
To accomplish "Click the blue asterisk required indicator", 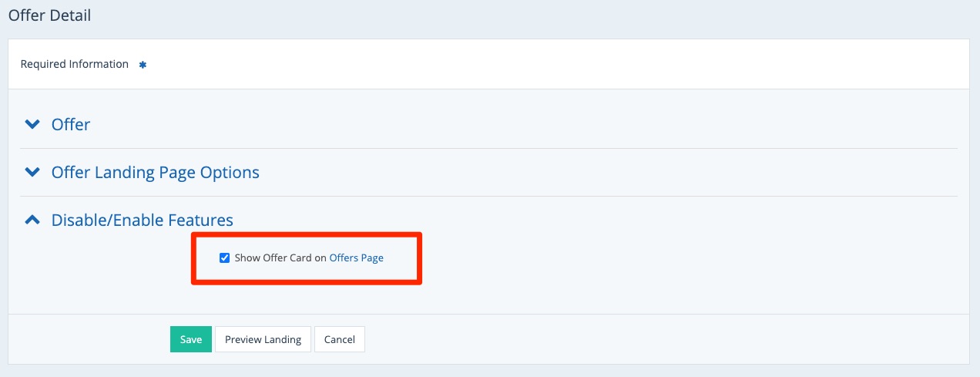I will [143, 65].
